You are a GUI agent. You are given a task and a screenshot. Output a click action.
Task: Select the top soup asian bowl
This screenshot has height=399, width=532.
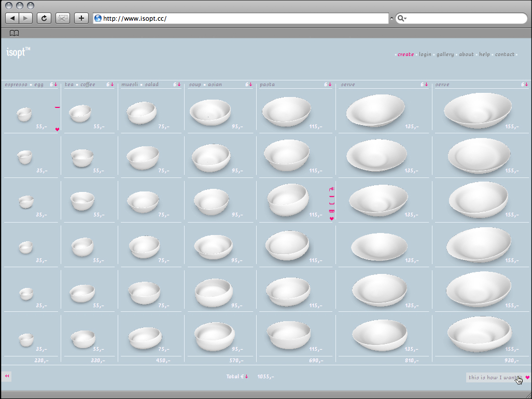click(211, 113)
